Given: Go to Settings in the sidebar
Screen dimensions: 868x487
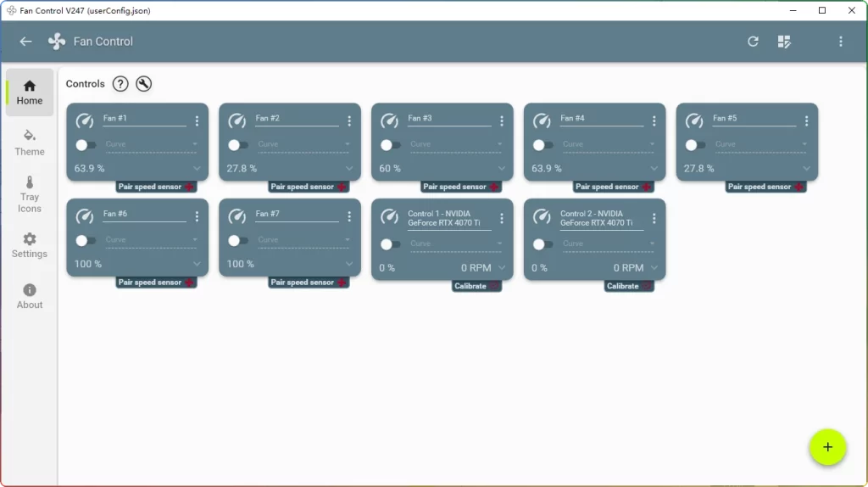Looking at the screenshot, I should [x=30, y=245].
